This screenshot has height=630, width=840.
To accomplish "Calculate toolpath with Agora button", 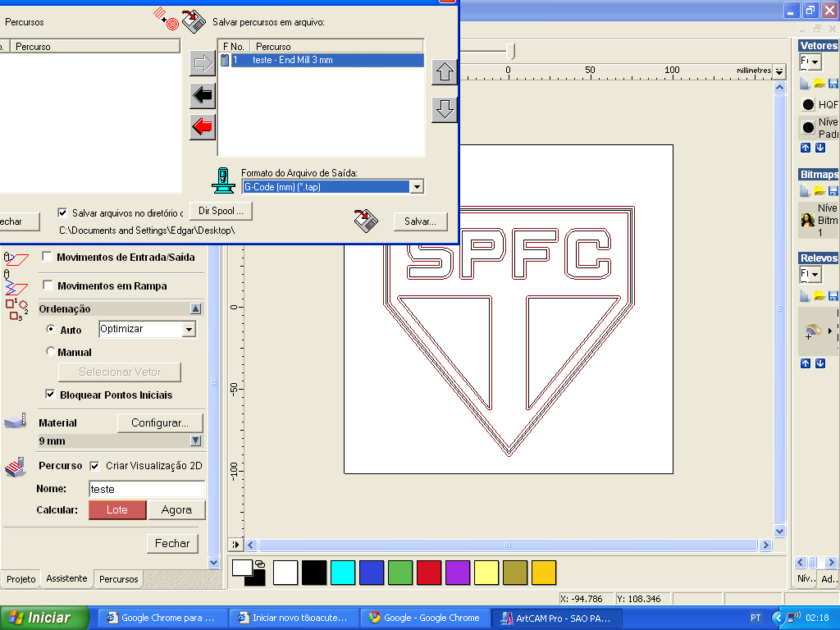I will [177, 510].
